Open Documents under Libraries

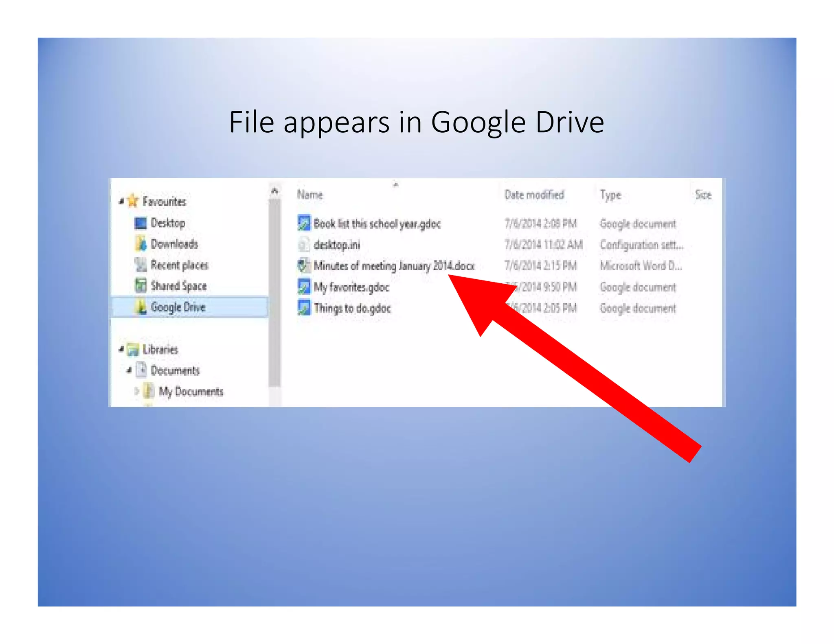tap(175, 370)
